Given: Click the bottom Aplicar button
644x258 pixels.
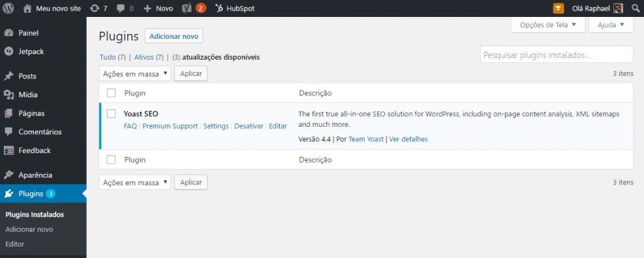Looking at the screenshot, I should (x=191, y=183).
